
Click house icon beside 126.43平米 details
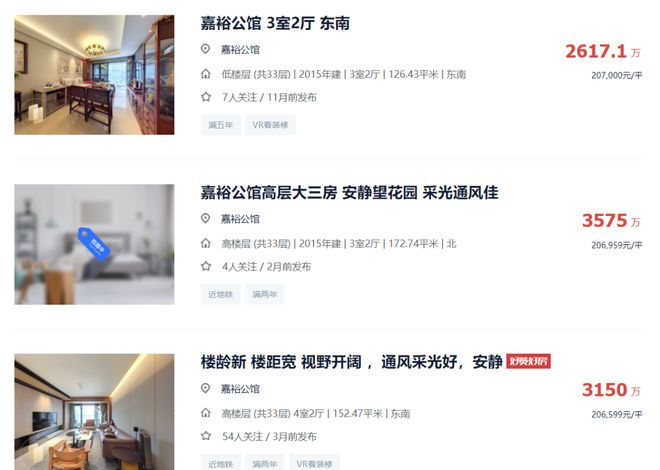(205, 74)
